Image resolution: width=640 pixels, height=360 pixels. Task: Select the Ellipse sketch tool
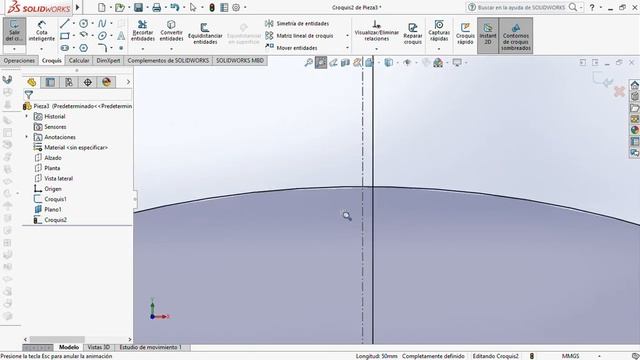point(102,36)
